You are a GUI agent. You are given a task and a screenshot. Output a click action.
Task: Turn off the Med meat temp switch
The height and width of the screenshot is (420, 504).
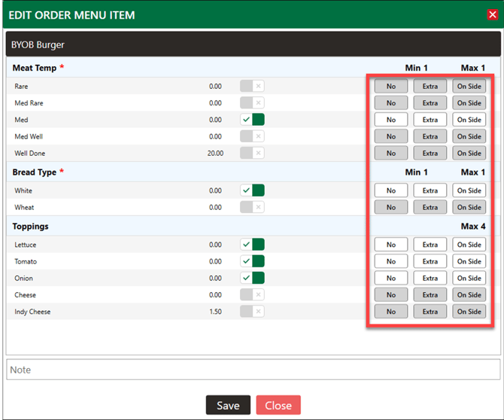[x=252, y=120]
